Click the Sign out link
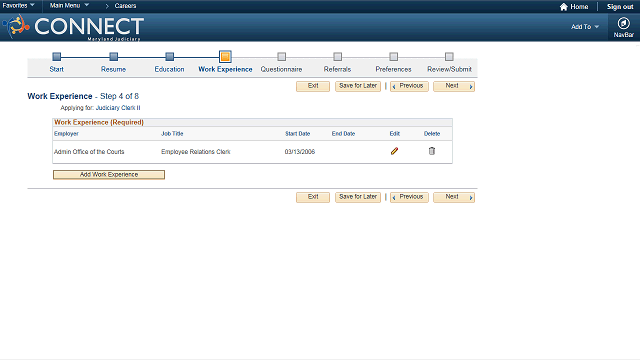Image resolution: width=640 pixels, height=360 pixels. [x=620, y=7]
